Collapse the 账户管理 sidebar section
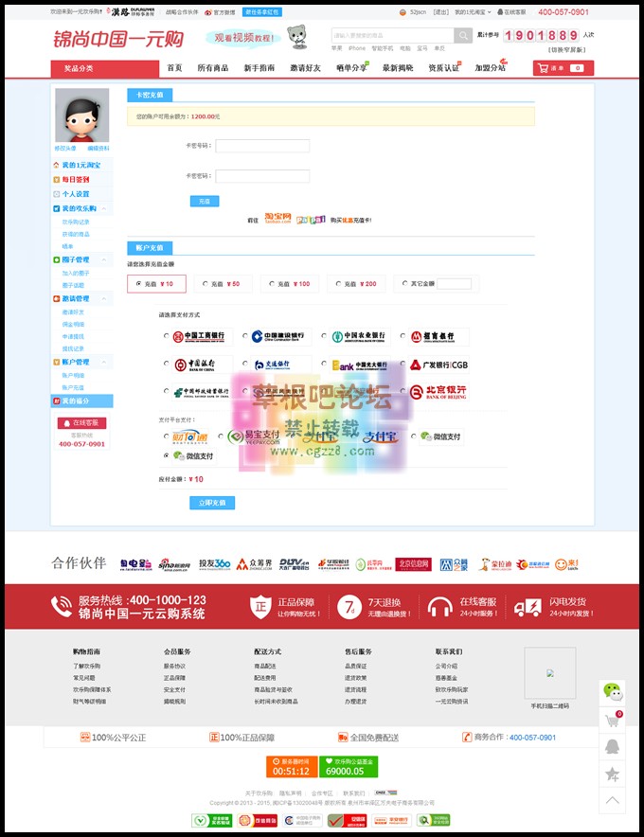The width and height of the screenshot is (644, 837). (x=104, y=362)
